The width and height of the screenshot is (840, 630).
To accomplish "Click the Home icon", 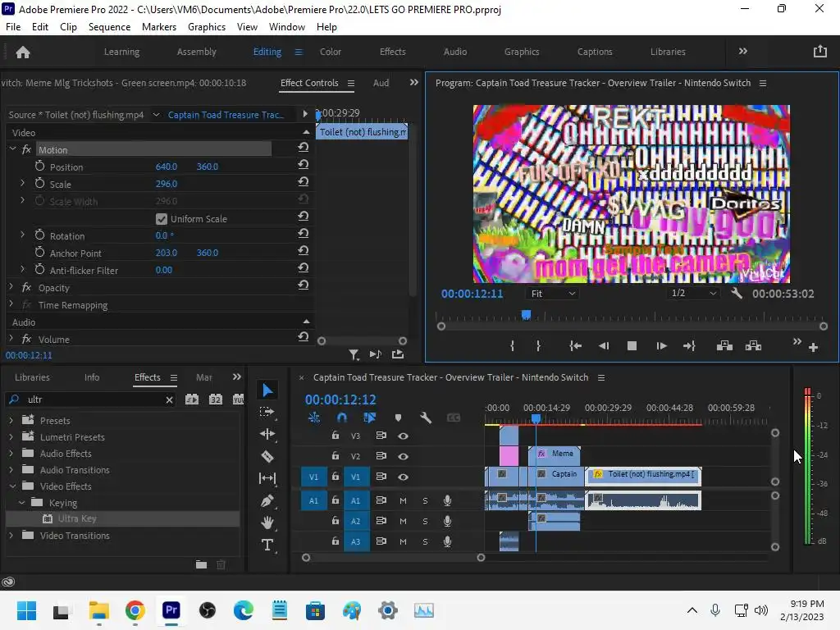I will 23,52.
